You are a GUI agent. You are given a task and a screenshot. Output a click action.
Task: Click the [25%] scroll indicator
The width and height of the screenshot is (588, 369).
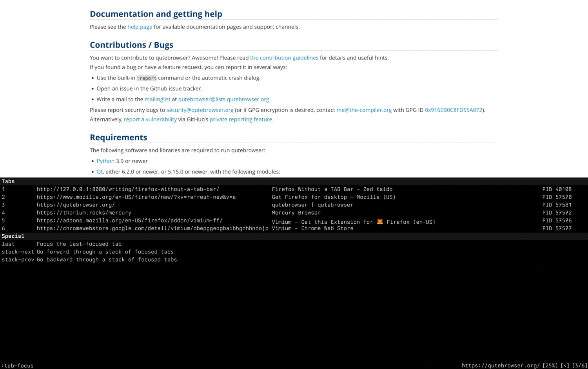point(550,365)
